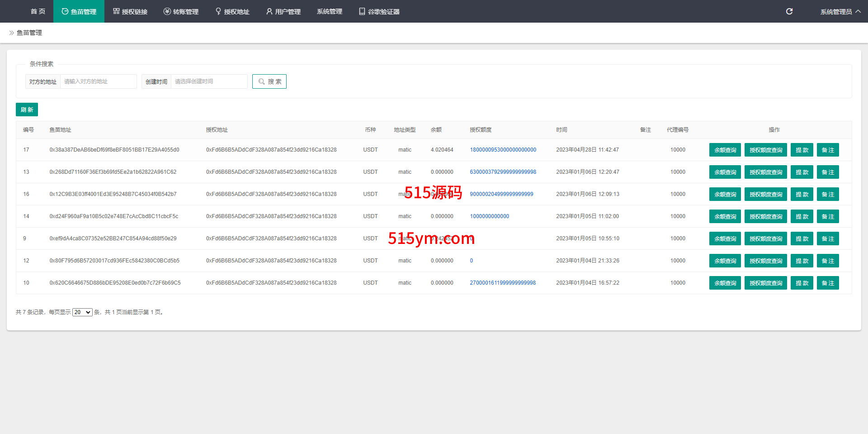Click the 授权地址 location pin icon
Viewport: 868px width, 434px height.
(218, 11)
